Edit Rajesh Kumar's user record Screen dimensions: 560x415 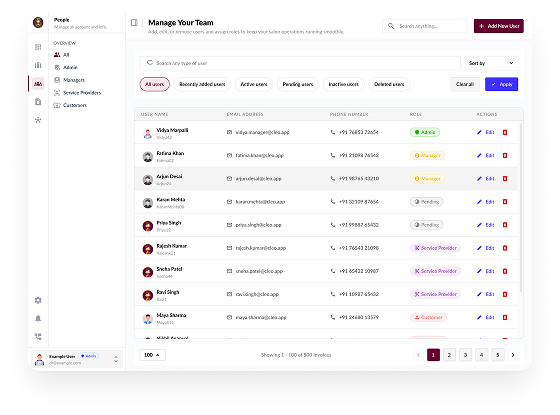tap(486, 248)
